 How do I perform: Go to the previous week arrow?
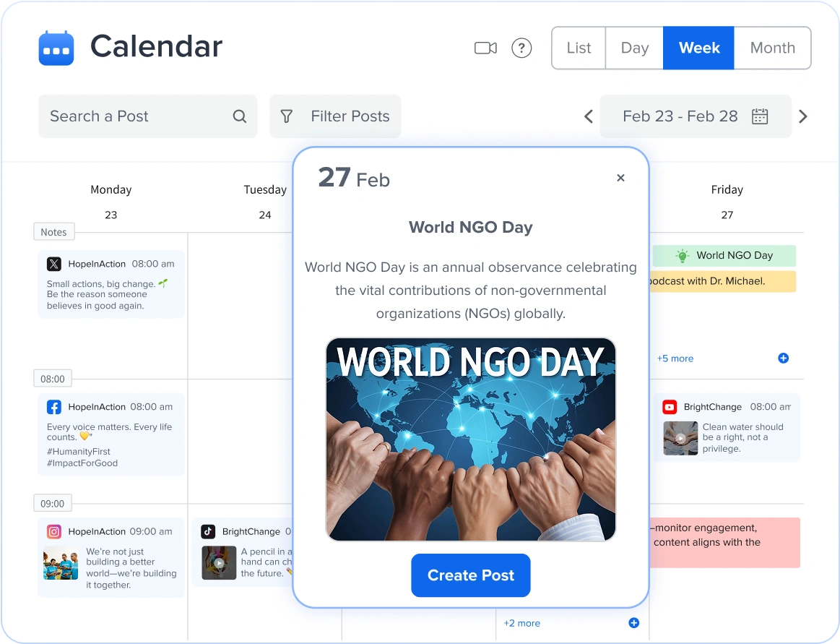point(588,116)
